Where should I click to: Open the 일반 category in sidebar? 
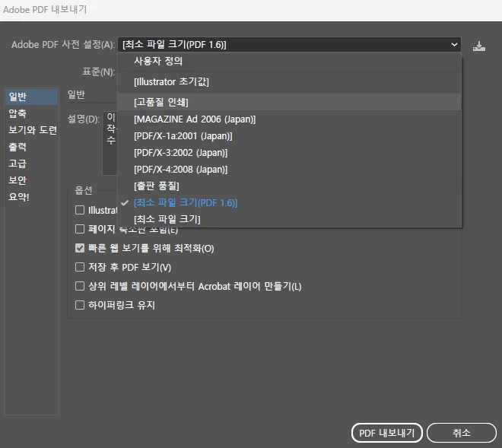(31, 97)
